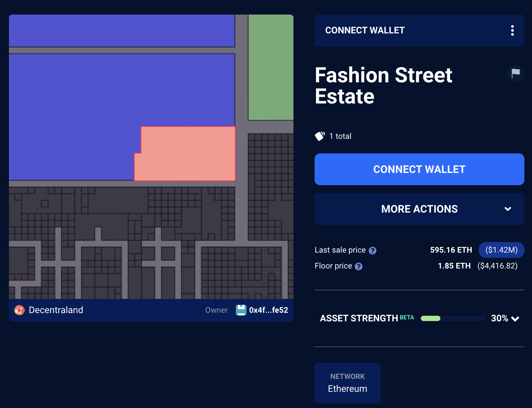Viewport: 532px width, 408px height.
Task: Click the top CONNECT WALLET bar
Action: tap(419, 30)
